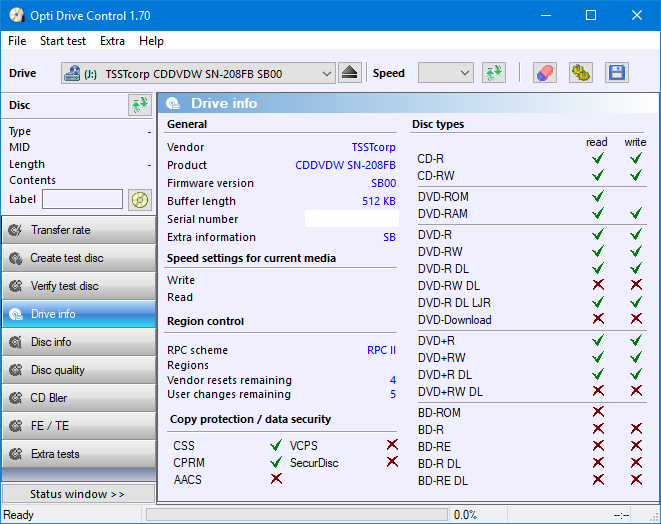Maximize the Opti Drive Control window
The image size is (661, 524).
[591, 16]
